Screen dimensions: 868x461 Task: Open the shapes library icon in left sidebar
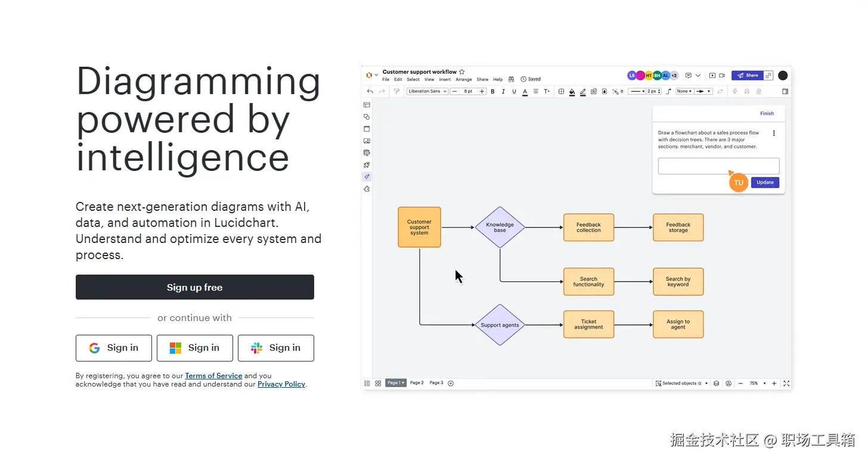[x=367, y=117]
